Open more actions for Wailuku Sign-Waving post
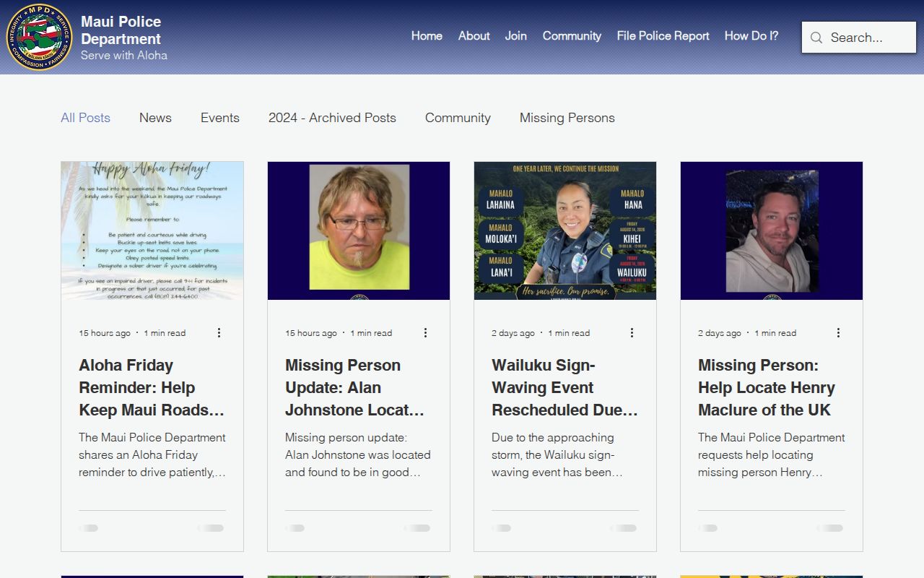Image resolution: width=924 pixels, height=578 pixels. pos(632,332)
